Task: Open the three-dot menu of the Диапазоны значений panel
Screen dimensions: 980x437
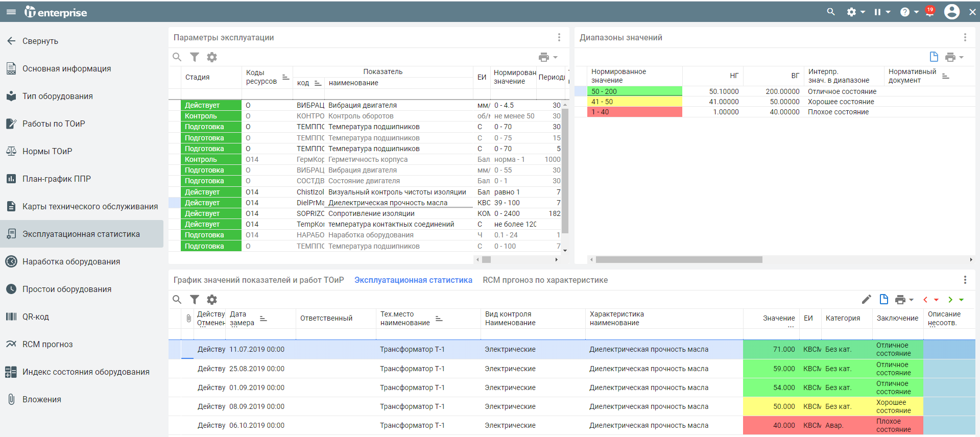Action: click(x=965, y=37)
